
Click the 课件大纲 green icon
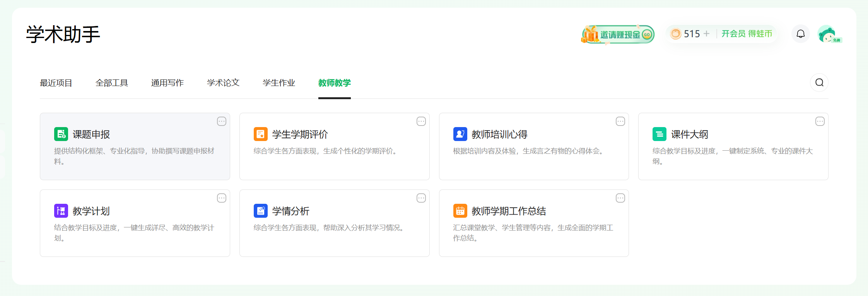point(660,134)
